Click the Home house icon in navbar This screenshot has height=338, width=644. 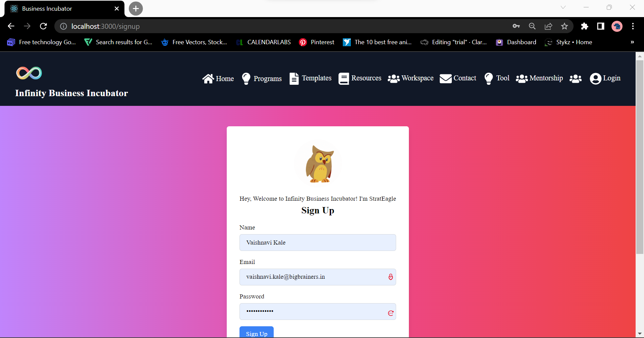(208, 78)
